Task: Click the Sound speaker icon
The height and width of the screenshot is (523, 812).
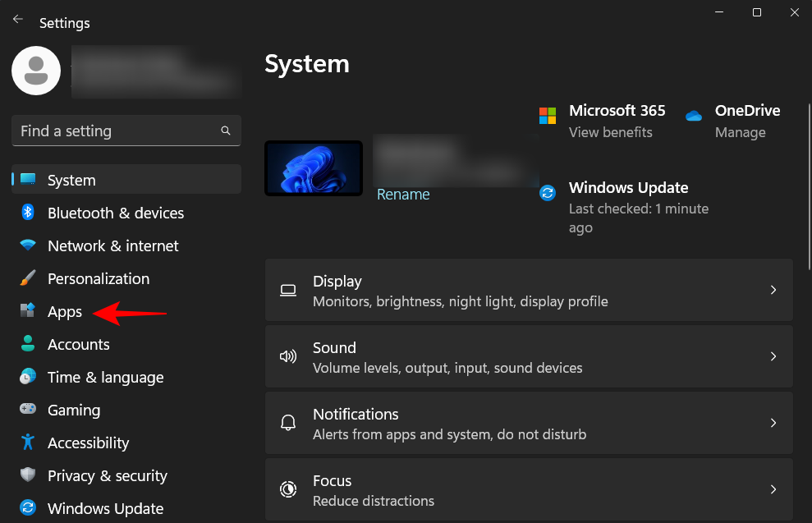Action: click(288, 356)
